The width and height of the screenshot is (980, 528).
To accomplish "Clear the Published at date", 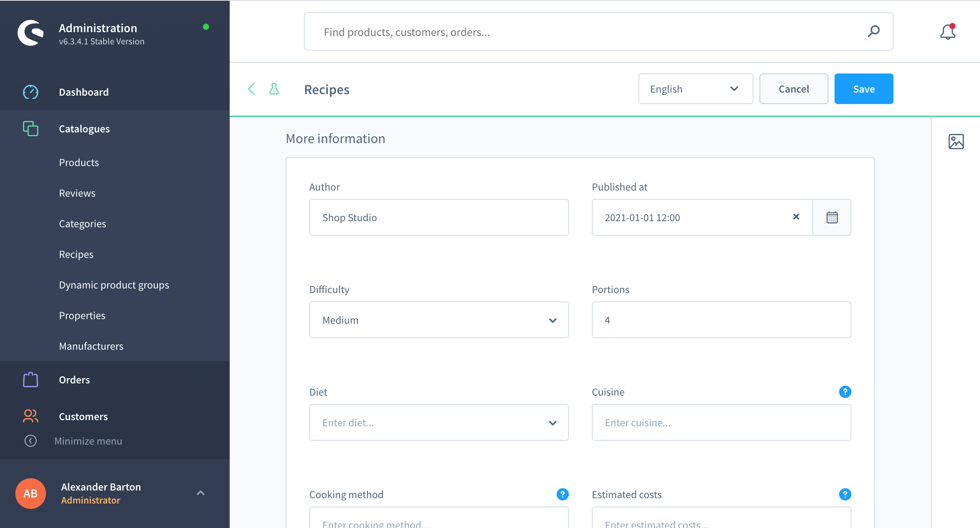I will tap(796, 217).
